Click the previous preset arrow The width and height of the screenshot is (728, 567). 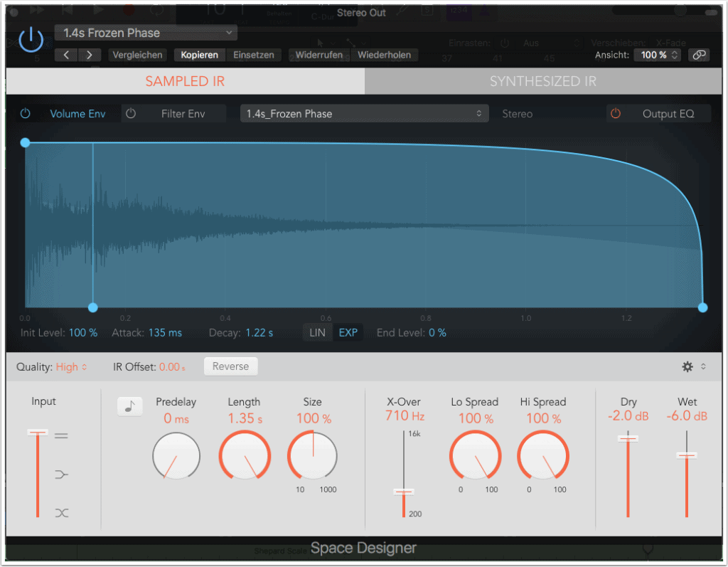pyautogui.click(x=66, y=55)
